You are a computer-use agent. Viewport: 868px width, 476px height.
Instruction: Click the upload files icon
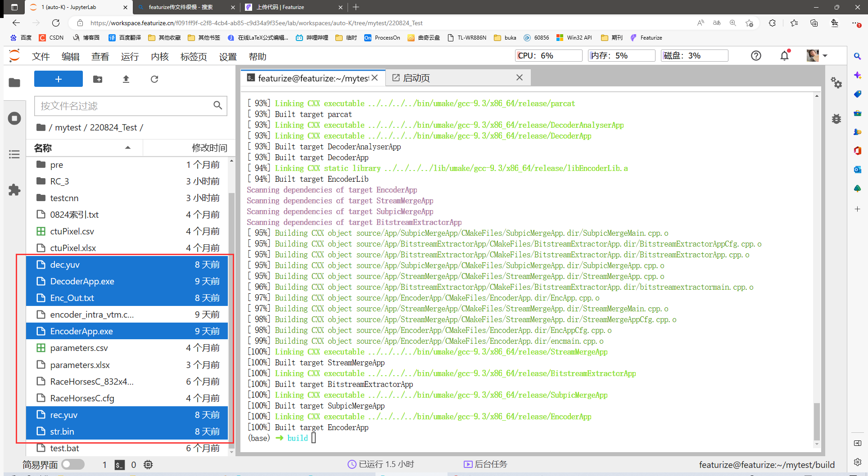(126, 79)
